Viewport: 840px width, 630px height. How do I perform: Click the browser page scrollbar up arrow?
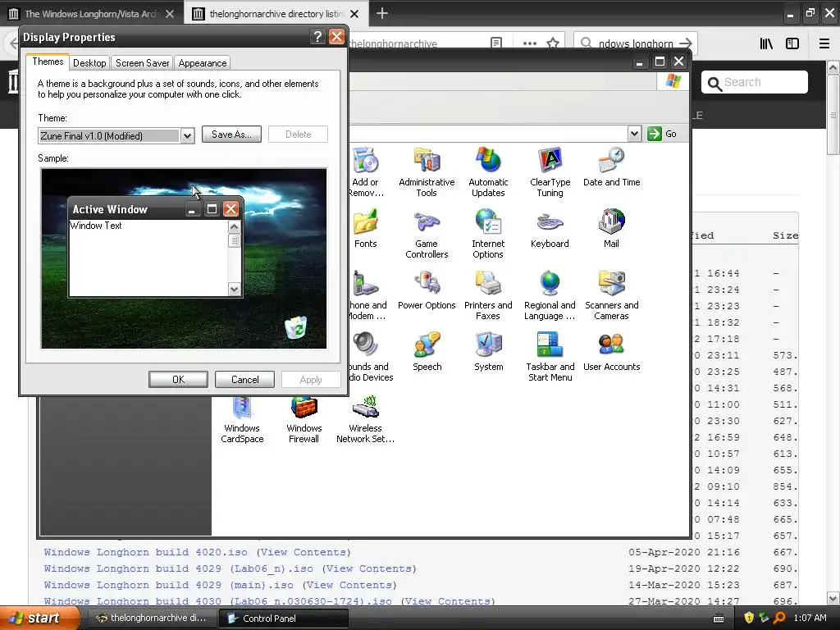pos(833,67)
